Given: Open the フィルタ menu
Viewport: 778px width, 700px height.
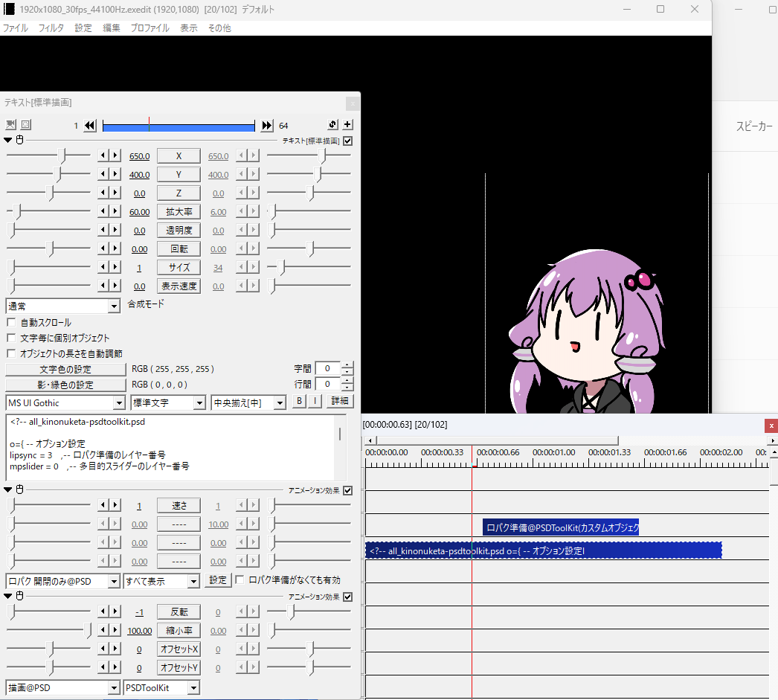Looking at the screenshot, I should 51,28.
